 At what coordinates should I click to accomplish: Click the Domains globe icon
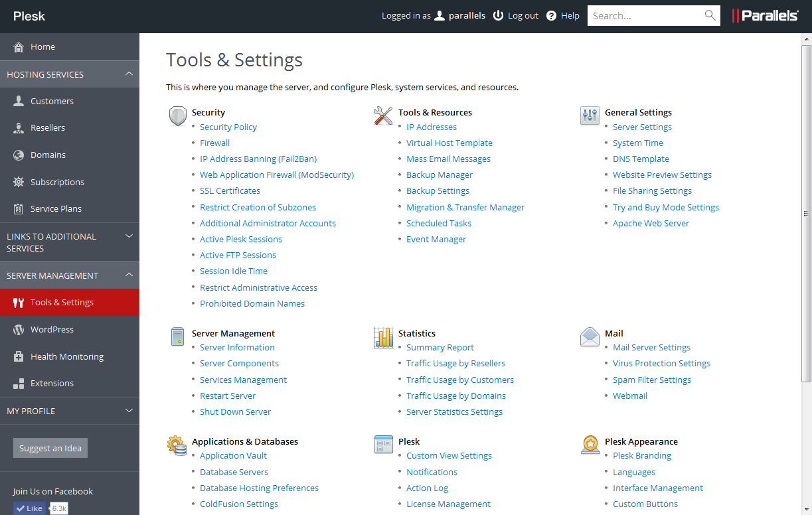point(19,155)
